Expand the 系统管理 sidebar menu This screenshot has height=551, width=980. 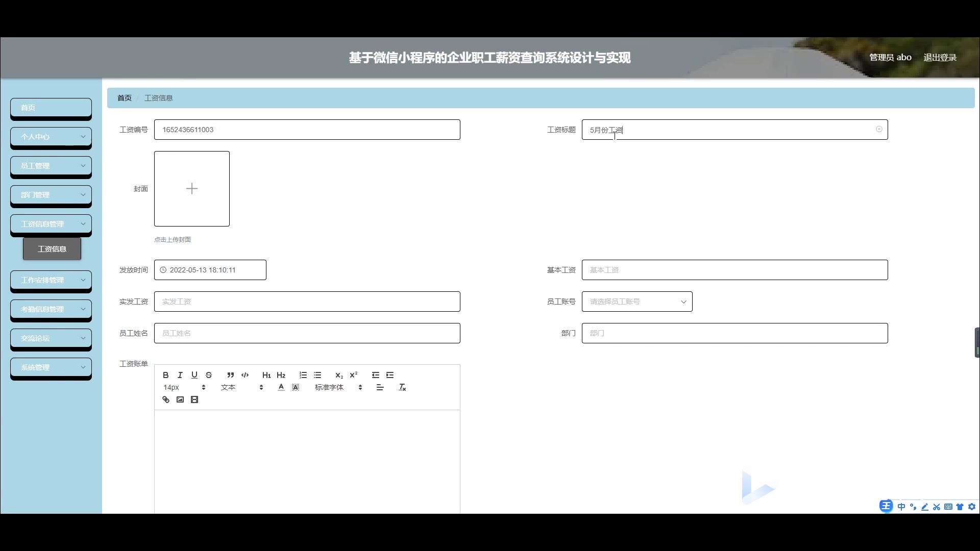pyautogui.click(x=51, y=367)
